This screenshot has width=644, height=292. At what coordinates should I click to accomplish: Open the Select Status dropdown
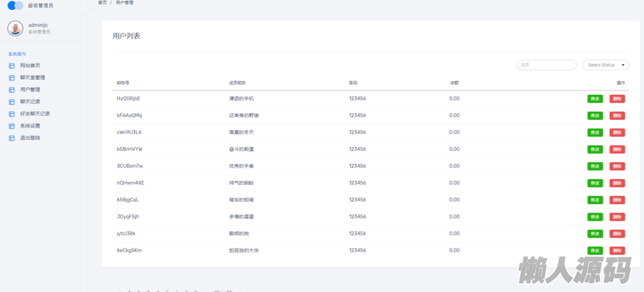606,65
